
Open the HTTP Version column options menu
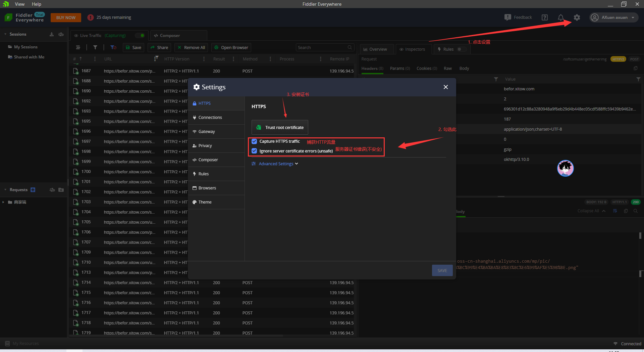pos(204,59)
